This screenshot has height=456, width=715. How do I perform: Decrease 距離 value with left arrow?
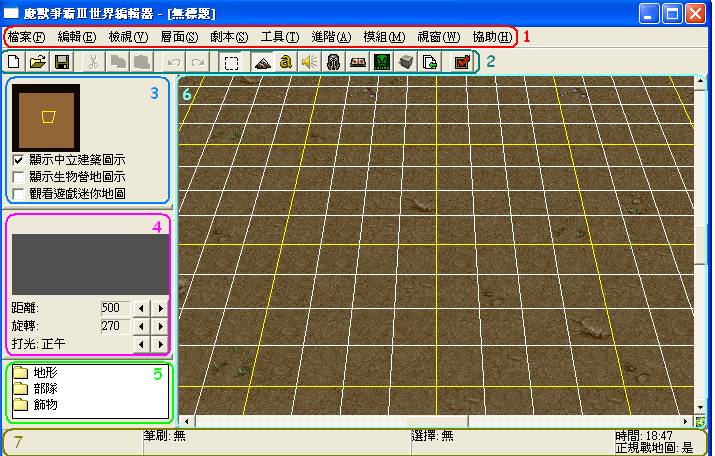(x=141, y=309)
